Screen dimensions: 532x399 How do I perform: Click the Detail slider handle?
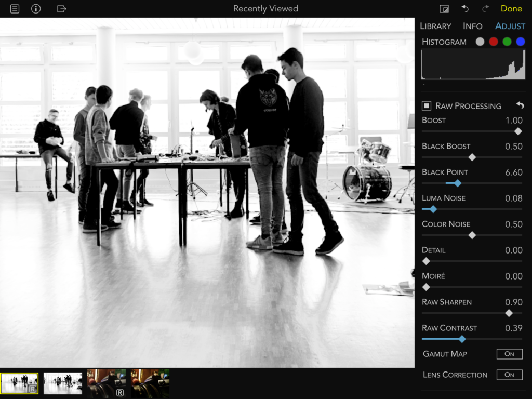(x=426, y=261)
